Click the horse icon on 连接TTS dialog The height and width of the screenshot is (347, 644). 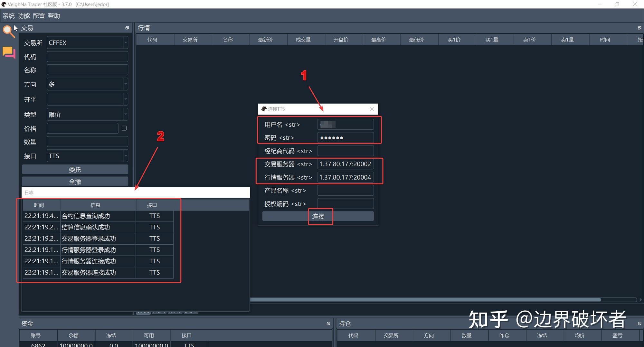coord(263,109)
